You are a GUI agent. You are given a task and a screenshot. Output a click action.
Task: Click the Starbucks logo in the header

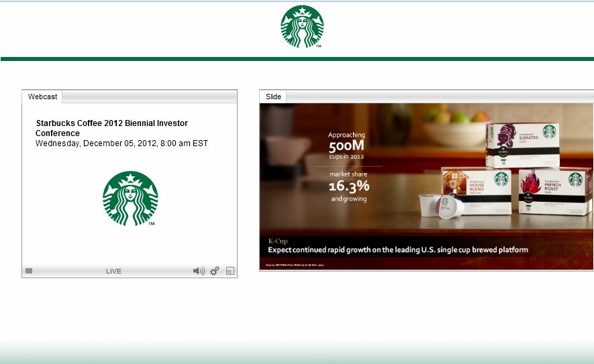click(x=302, y=27)
